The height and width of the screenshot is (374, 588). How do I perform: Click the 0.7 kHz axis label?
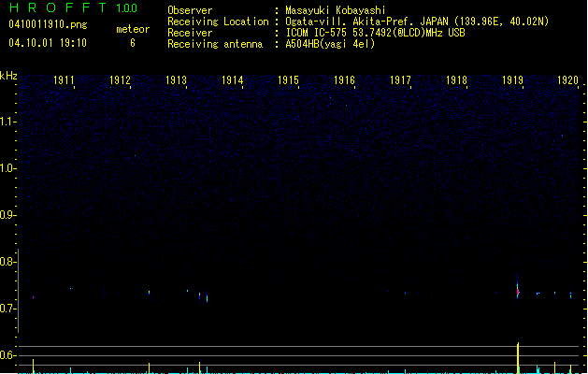tap(7, 309)
